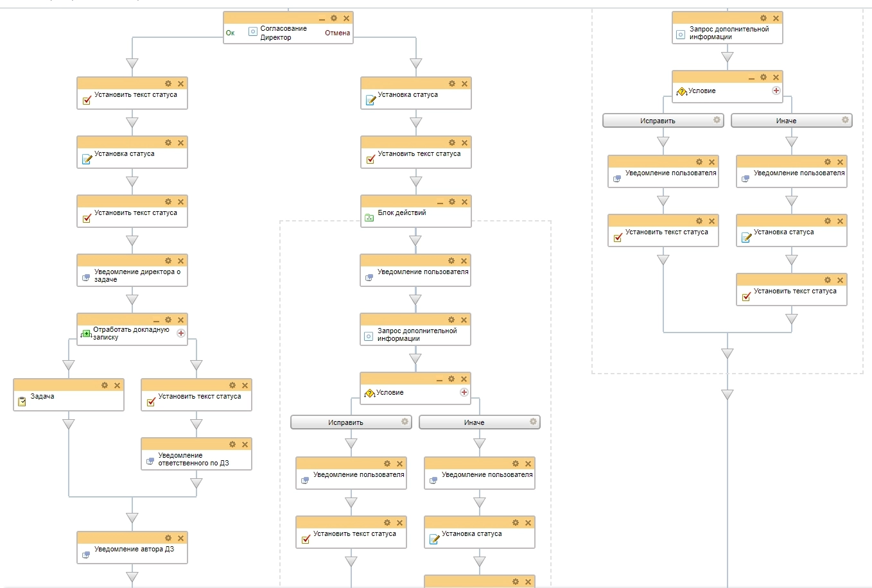Collapse the Отработать докладную записку node
This screenshot has width=872, height=588.
[x=156, y=320]
